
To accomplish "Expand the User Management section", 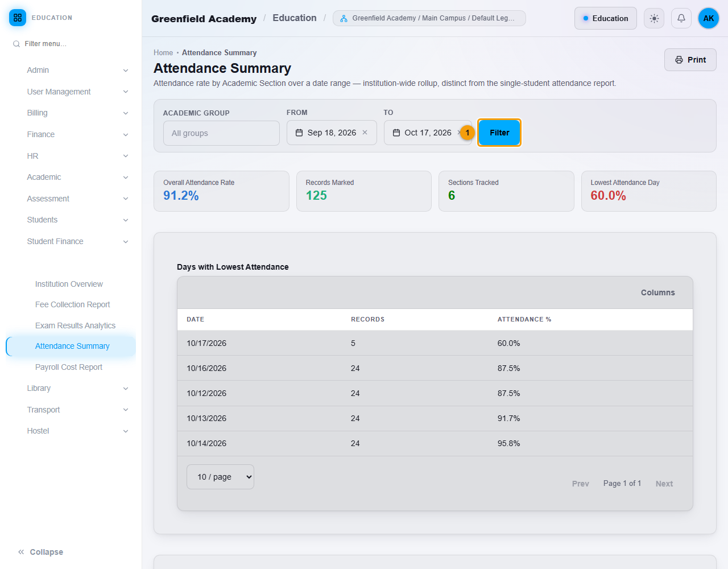I will (x=77, y=92).
